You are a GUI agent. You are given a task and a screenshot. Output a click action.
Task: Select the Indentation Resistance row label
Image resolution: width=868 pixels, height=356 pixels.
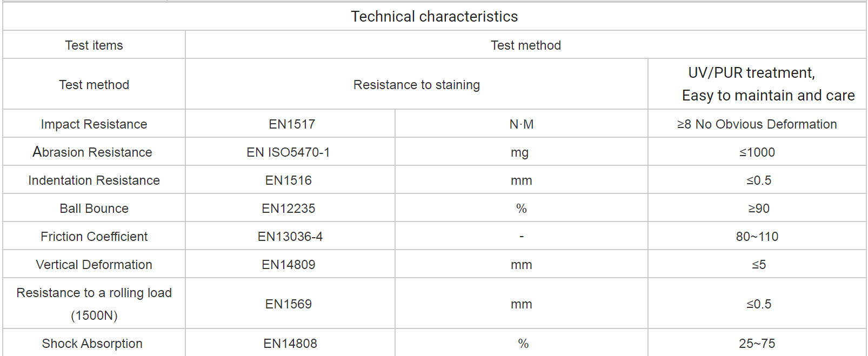pos(94,180)
